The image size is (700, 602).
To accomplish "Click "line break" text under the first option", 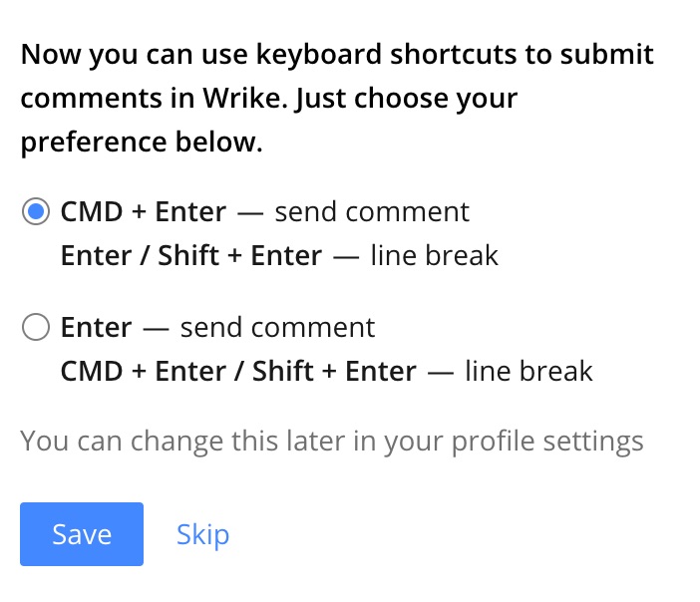I will pyautogui.click(x=434, y=256).
